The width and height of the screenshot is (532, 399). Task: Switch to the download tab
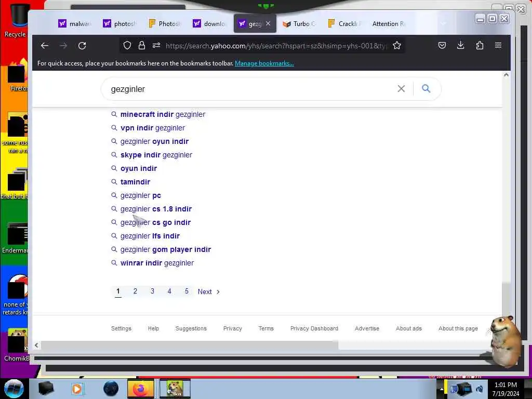coord(209,24)
